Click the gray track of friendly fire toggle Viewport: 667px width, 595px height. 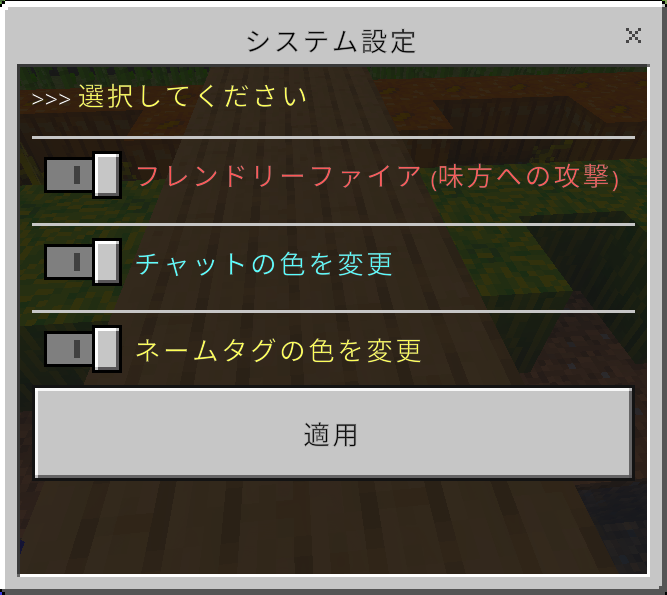(69, 175)
